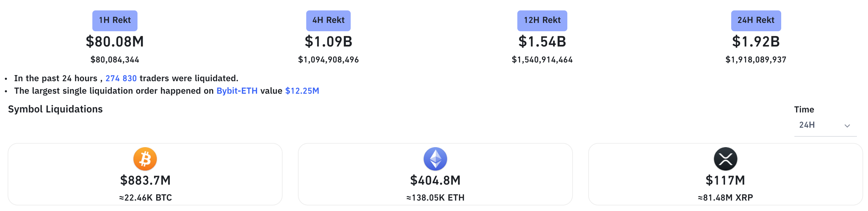Switch to the 4H Rekt tab

[x=328, y=20]
